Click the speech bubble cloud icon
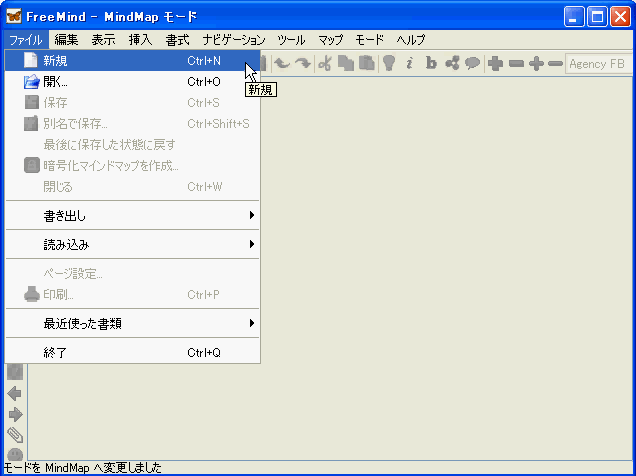Screen dimensions: 636x476 473,64
